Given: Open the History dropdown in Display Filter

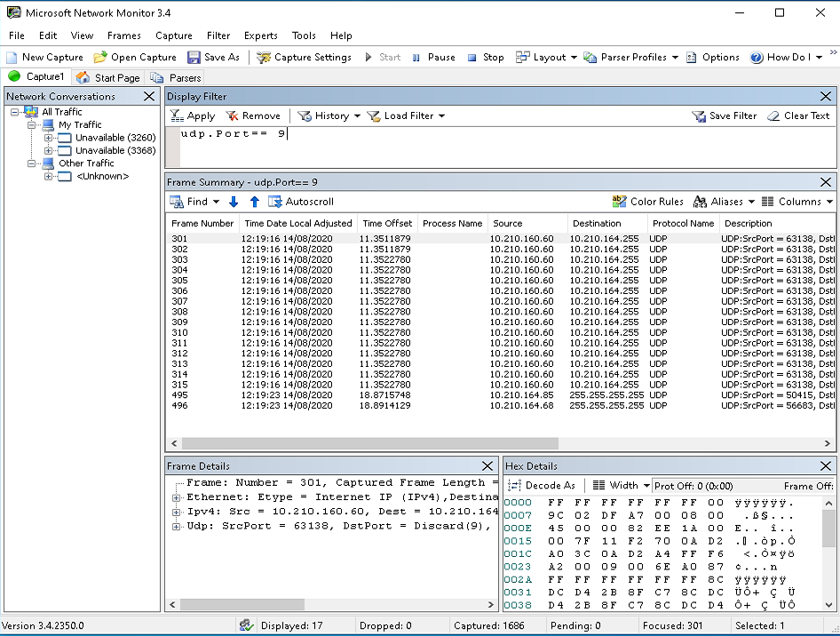Looking at the screenshot, I should point(357,115).
